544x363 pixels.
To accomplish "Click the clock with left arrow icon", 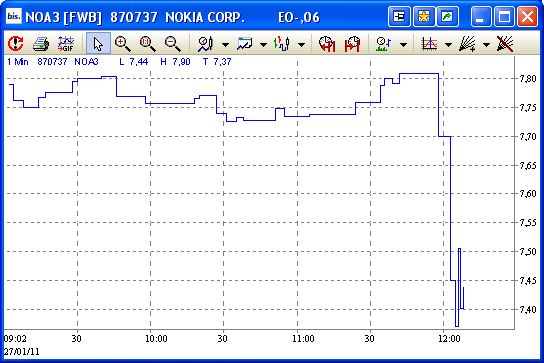I will click(x=327, y=44).
